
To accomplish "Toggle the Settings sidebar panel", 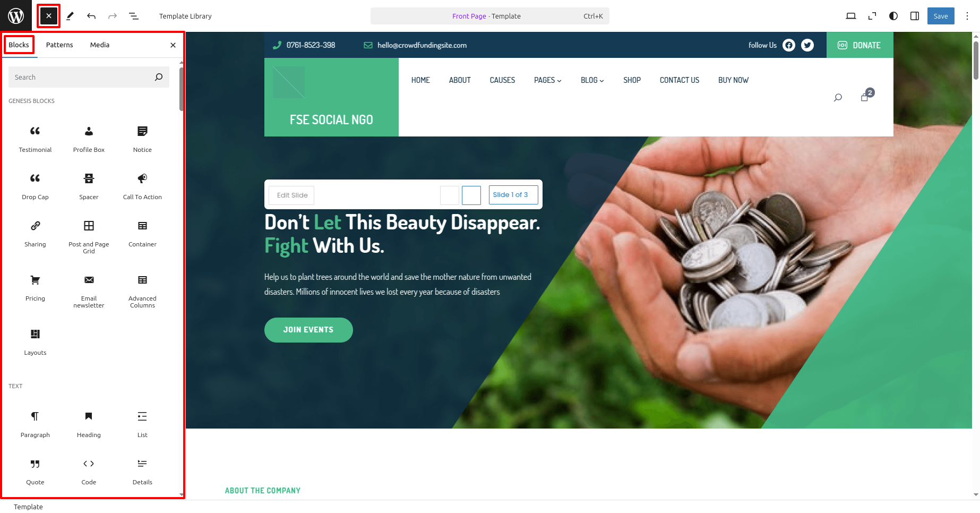I will click(915, 16).
